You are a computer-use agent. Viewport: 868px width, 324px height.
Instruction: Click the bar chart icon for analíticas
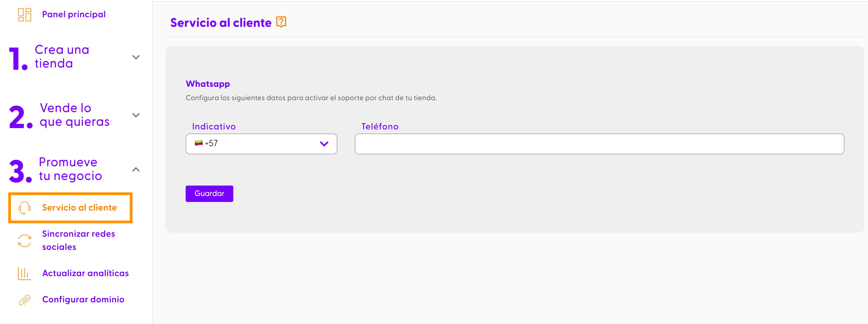25,273
